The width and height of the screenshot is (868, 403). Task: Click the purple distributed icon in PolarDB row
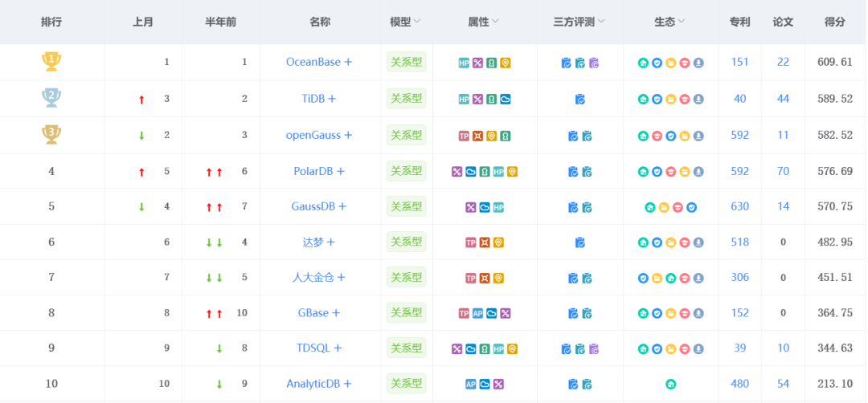click(x=457, y=172)
